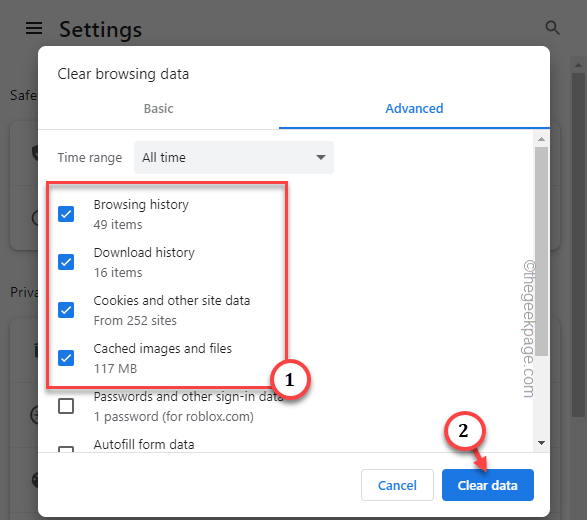Open the Time range dropdown
The width and height of the screenshot is (587, 520).
pyautogui.click(x=234, y=157)
